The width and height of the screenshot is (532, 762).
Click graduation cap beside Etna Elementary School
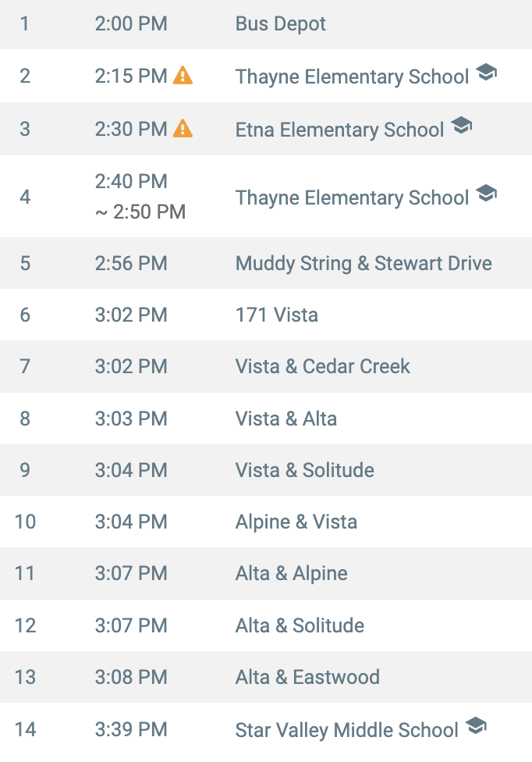462,126
